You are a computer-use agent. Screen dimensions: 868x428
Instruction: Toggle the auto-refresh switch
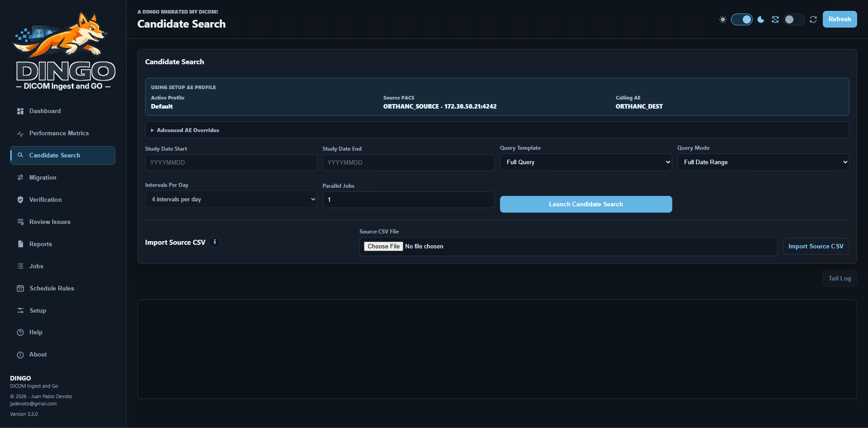(794, 19)
